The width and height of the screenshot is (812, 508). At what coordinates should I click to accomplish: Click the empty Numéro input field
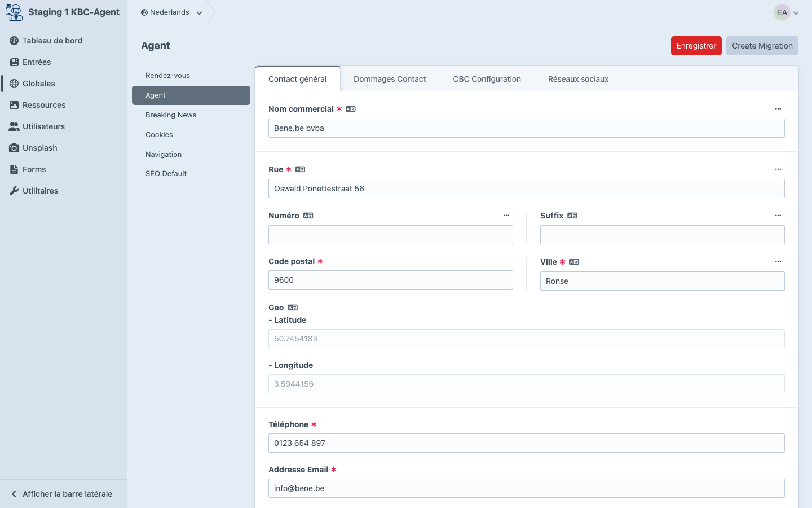pos(391,235)
